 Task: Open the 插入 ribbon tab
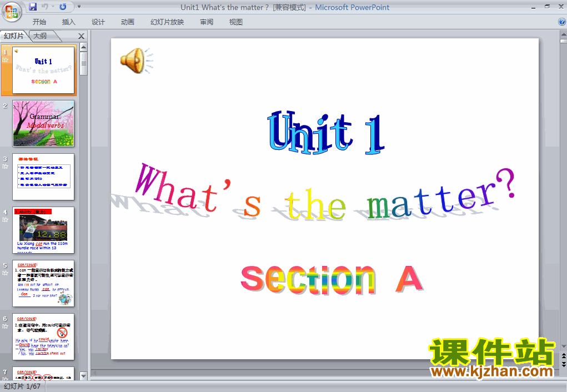click(69, 22)
